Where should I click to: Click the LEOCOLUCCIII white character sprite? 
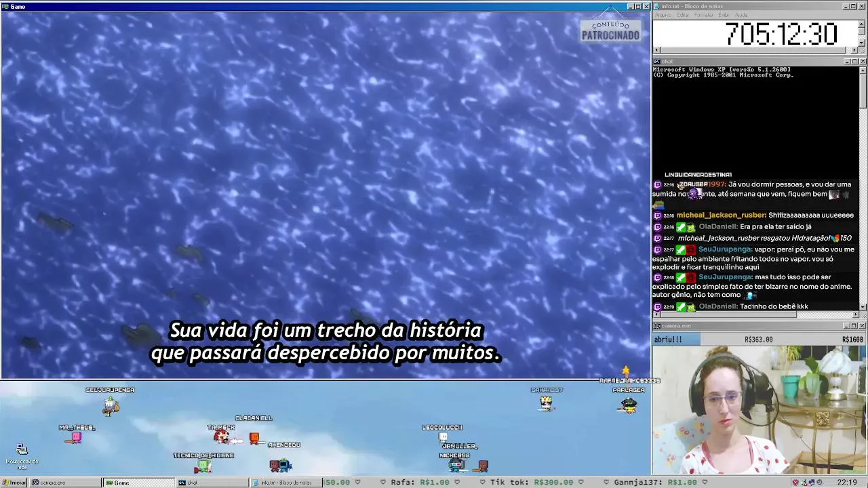(x=443, y=437)
